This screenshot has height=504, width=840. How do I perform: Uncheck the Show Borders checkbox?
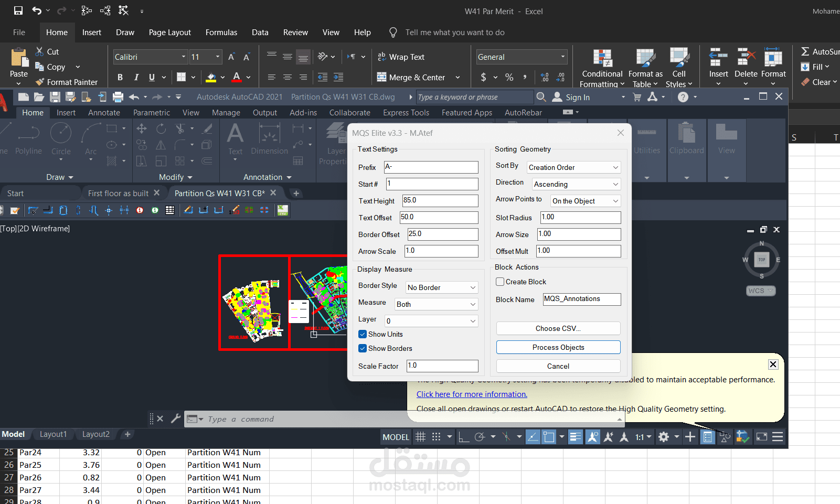click(x=363, y=348)
